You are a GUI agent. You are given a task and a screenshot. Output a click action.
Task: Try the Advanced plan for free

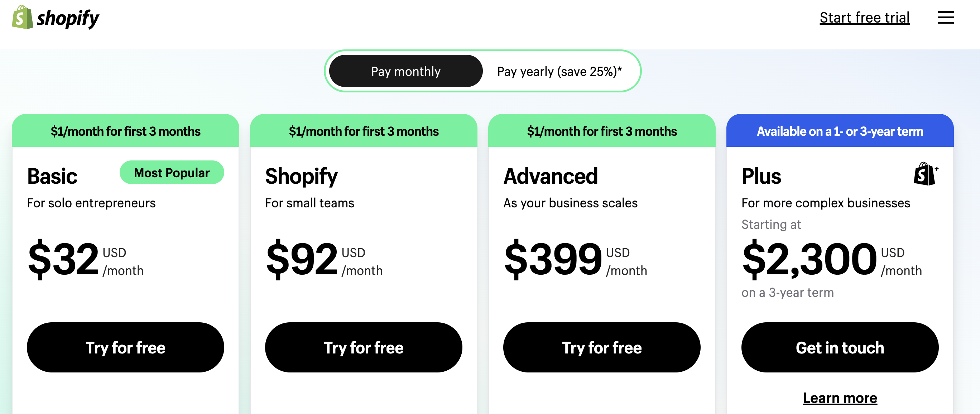point(602,347)
